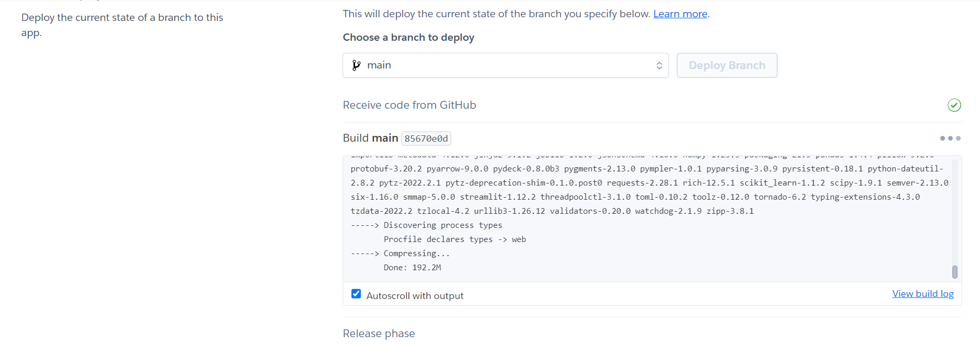Click the Procfile declares types log line
Viewport: 980px width, 345px height.
[454, 239]
